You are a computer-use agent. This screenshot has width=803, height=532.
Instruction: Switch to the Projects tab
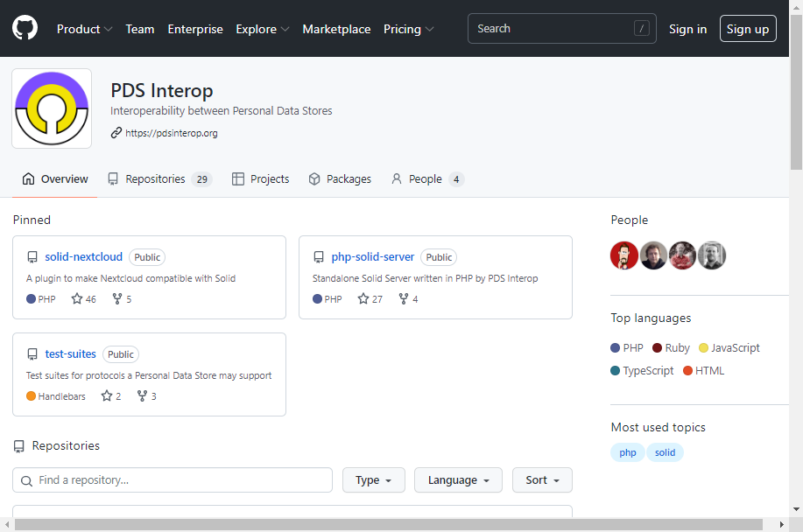point(261,179)
